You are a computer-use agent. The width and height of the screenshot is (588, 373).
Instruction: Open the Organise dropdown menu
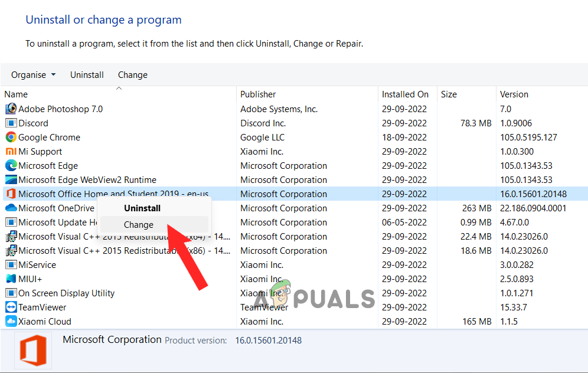tap(34, 75)
